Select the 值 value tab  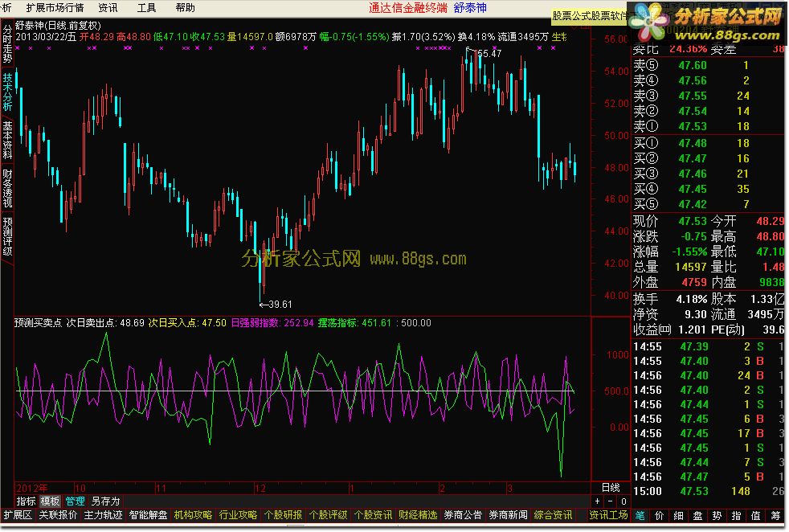tap(755, 515)
